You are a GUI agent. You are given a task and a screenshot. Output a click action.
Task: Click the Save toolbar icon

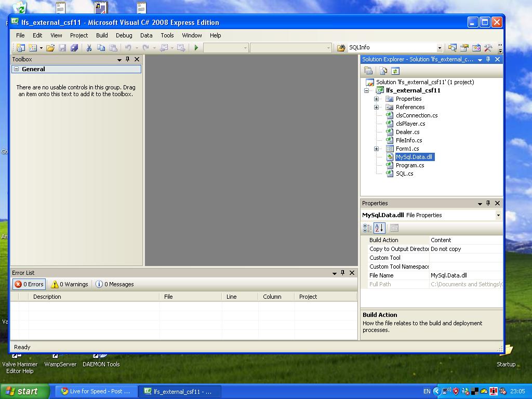62,48
